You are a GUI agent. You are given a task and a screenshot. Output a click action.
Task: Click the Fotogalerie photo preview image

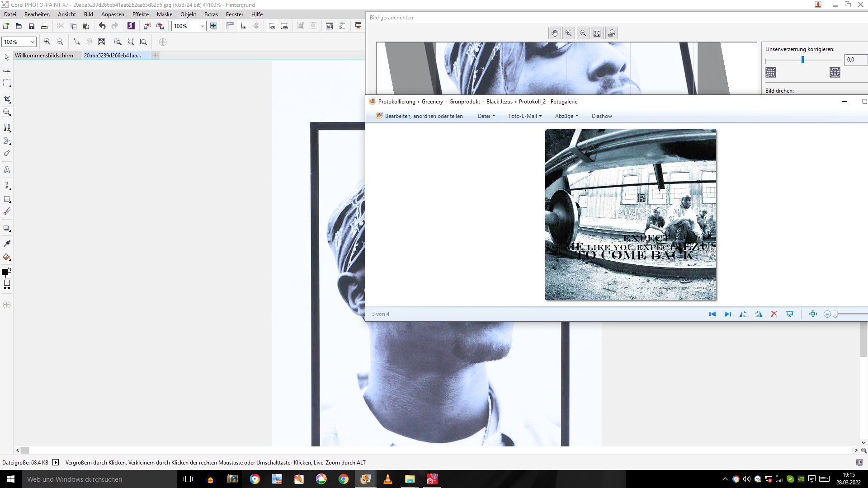(631, 215)
